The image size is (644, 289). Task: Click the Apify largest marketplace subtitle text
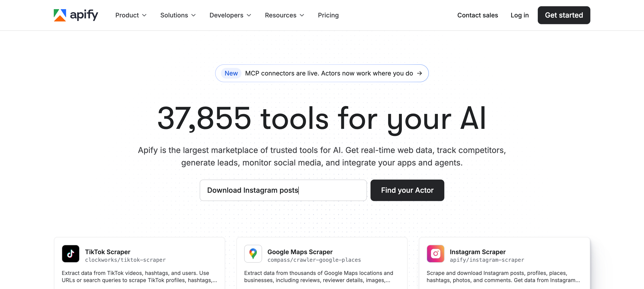click(322, 156)
